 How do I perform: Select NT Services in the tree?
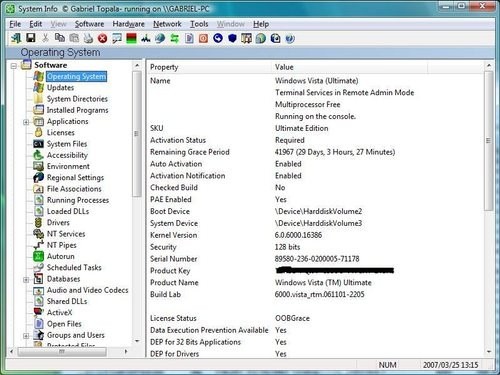[66, 234]
